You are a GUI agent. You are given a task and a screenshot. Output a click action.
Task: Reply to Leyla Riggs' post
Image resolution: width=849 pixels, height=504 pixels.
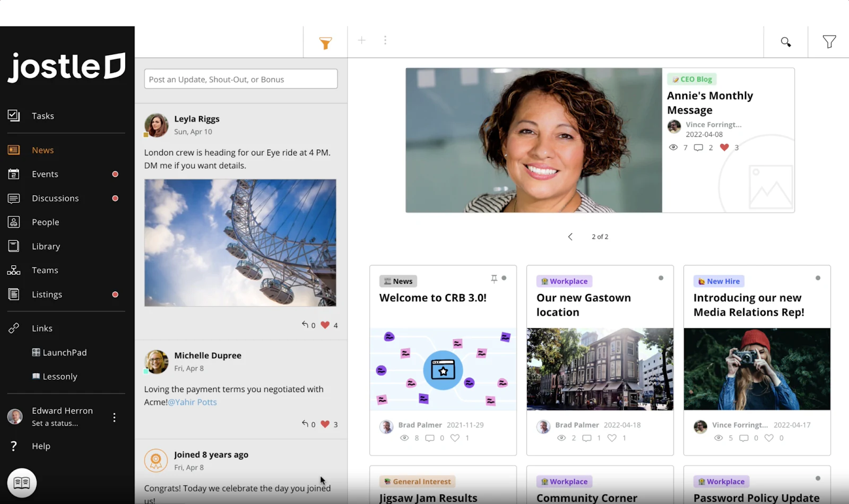pyautogui.click(x=305, y=325)
